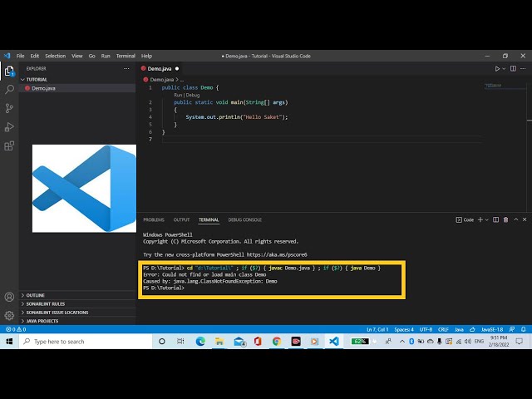Click JavaSE-1.8 runtime in status bar
532x399 pixels.
[492, 329]
